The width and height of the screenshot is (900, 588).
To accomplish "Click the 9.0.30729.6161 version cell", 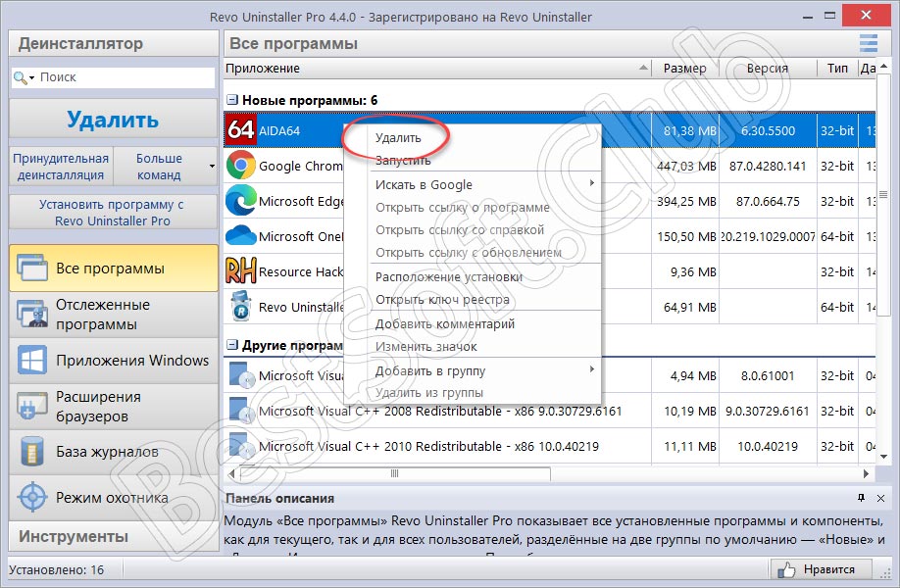I will [768, 411].
